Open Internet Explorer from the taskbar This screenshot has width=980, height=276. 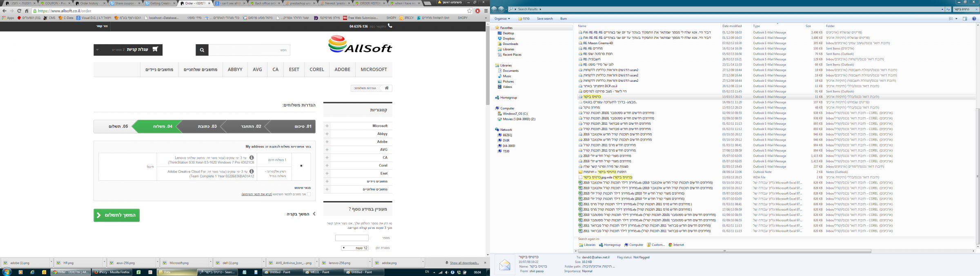pyautogui.click(x=32, y=272)
